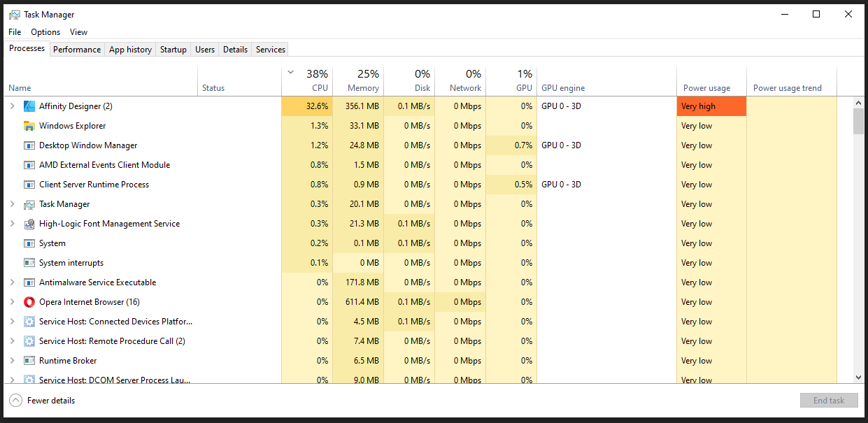Switch to the Services tab
Viewport: 868px width, 423px height.
(x=271, y=50)
